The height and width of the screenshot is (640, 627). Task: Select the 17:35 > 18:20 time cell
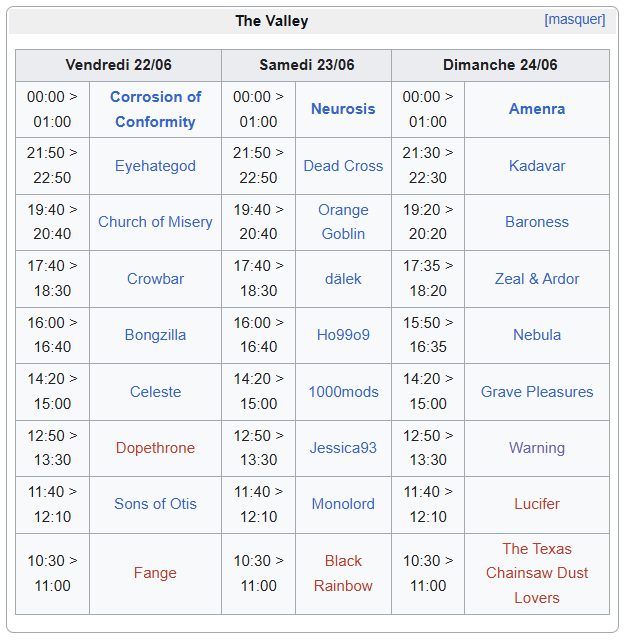(428, 279)
